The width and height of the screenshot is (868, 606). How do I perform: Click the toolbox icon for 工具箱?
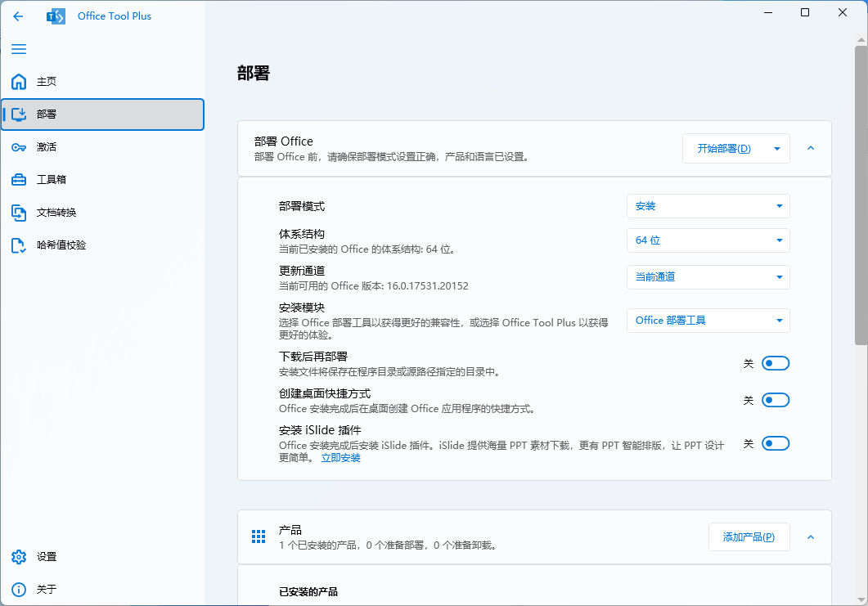coord(19,180)
